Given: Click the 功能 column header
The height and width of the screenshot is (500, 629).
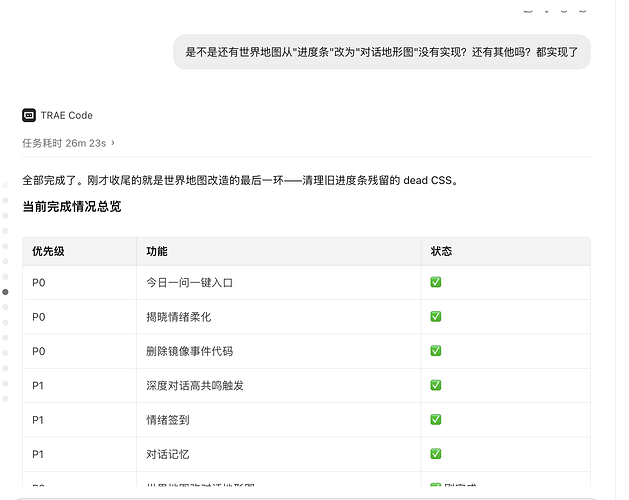Looking at the screenshot, I should coord(279,251).
